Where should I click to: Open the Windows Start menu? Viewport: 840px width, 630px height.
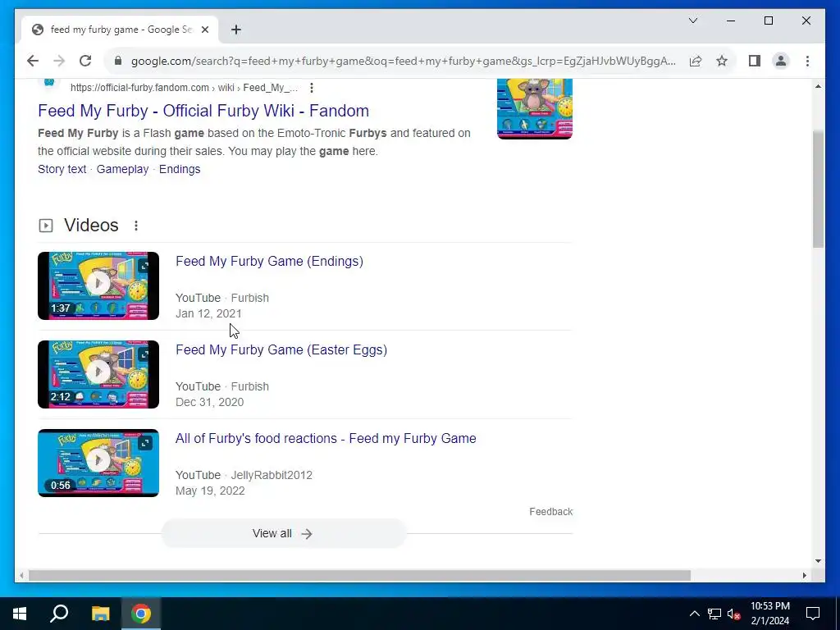20,614
